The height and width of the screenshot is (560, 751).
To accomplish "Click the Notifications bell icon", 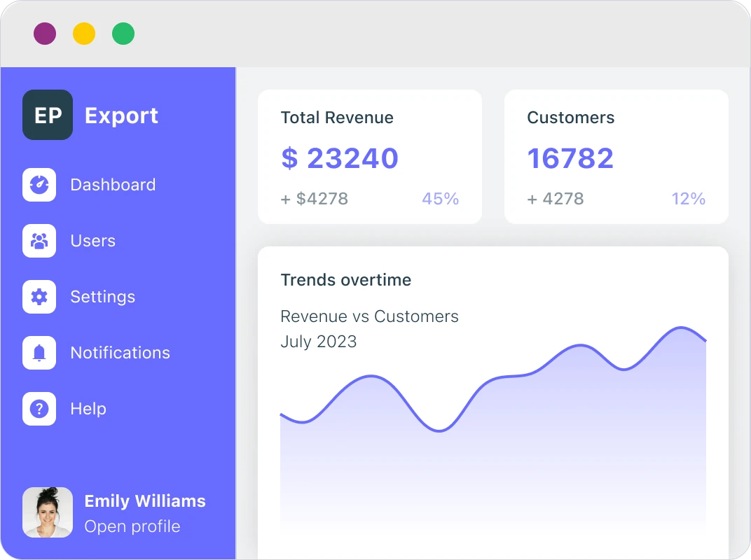I will click(39, 353).
